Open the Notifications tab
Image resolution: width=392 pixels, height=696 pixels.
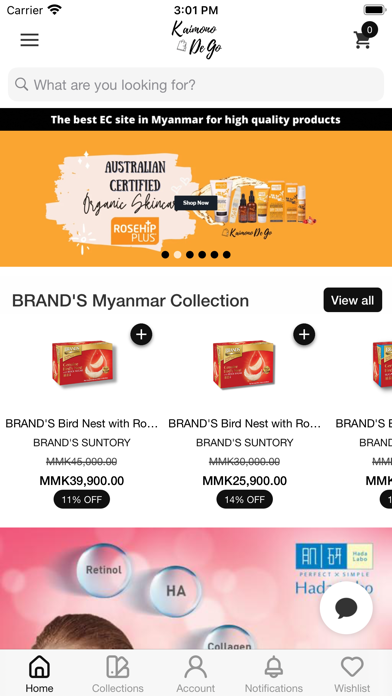click(274, 673)
